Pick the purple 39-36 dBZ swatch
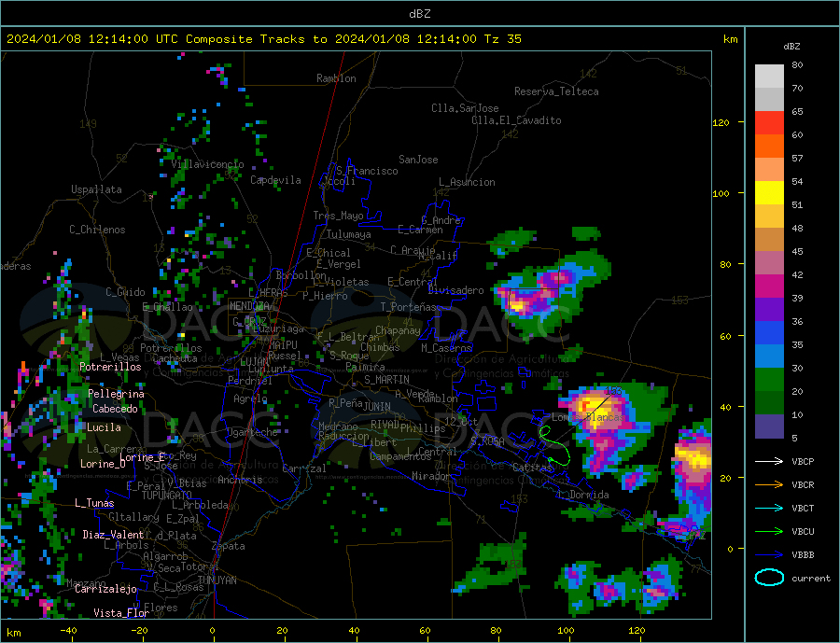Screen dimensions: 840x643 click(769, 310)
